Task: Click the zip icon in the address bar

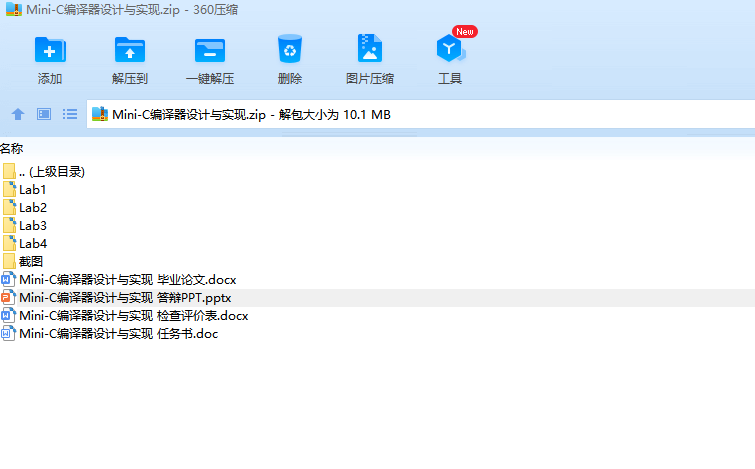Action: click(x=100, y=114)
